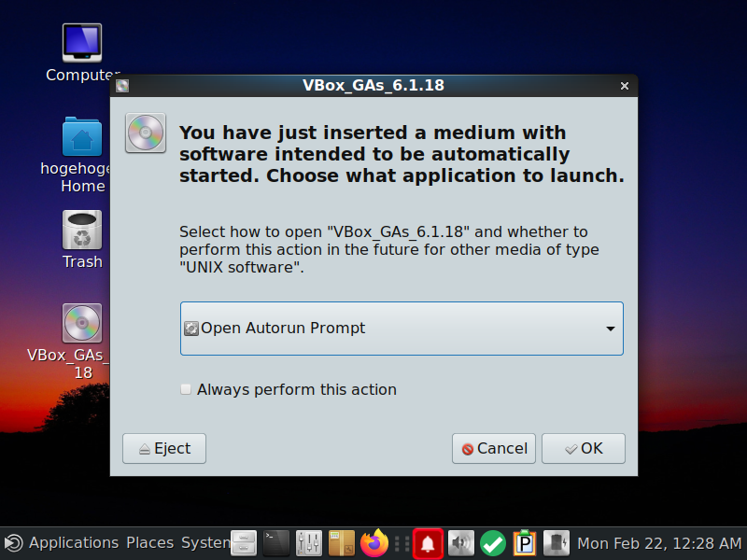This screenshot has width=747, height=560.
Task: Launch Firefox from the panel
Action: click(374, 543)
